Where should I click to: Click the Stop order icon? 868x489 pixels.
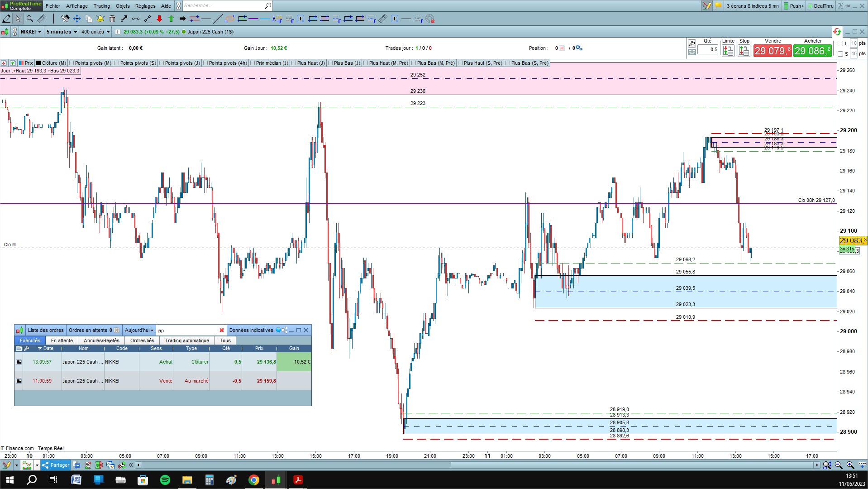pos(744,51)
